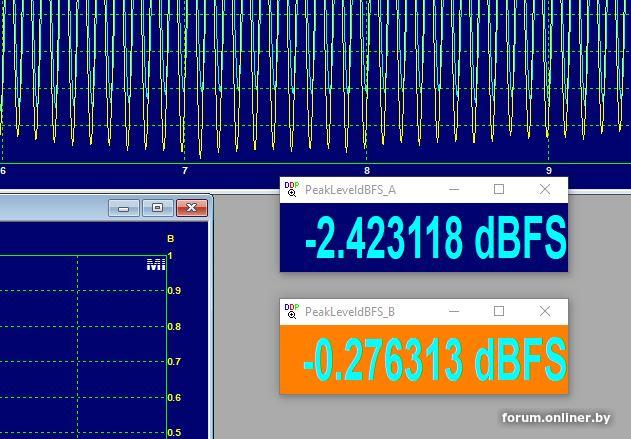This screenshot has height=439, width=631.
Task: Click the 0.8 tick on B axis
Action: tap(174, 327)
